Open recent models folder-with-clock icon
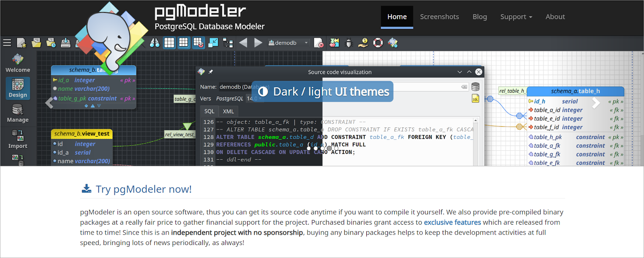This screenshot has width=644, height=258. pyautogui.click(x=51, y=43)
